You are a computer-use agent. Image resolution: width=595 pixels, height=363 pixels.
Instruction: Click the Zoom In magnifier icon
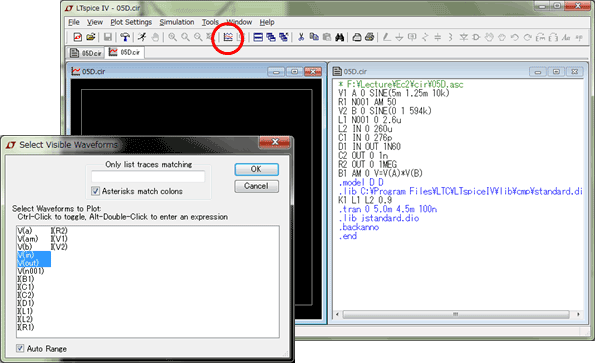[x=172, y=37]
